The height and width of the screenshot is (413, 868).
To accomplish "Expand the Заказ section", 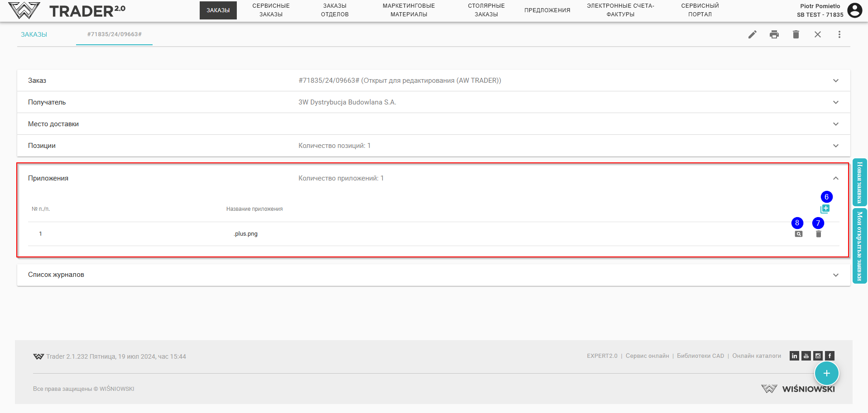I will click(x=835, y=81).
